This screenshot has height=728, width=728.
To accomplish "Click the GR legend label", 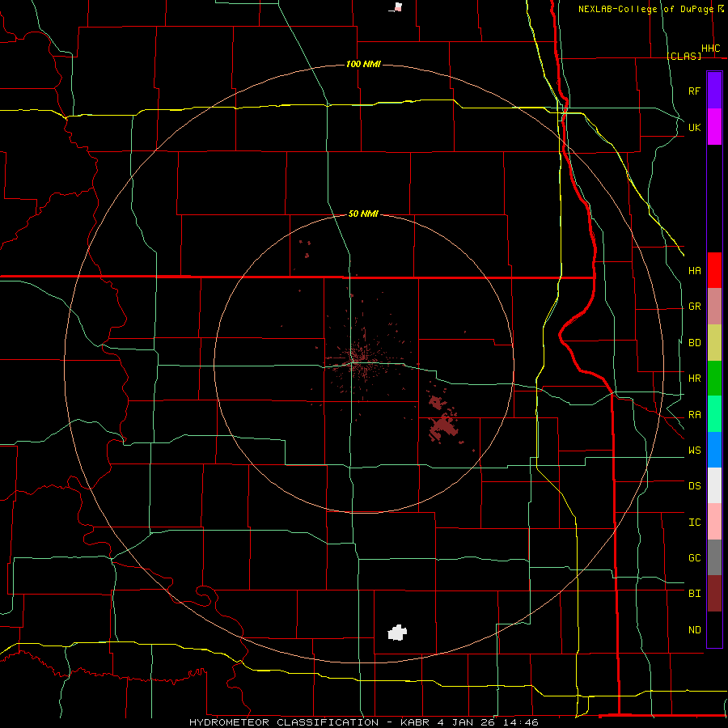I will point(694,307).
